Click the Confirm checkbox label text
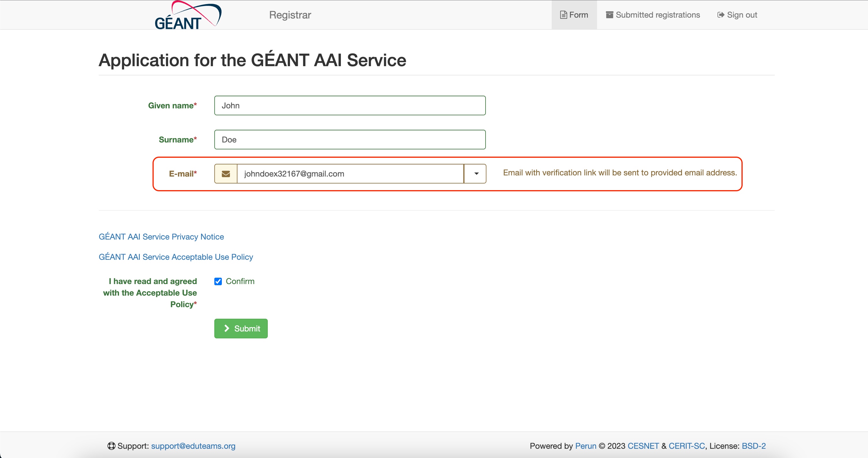This screenshot has width=868, height=458. [x=240, y=281]
